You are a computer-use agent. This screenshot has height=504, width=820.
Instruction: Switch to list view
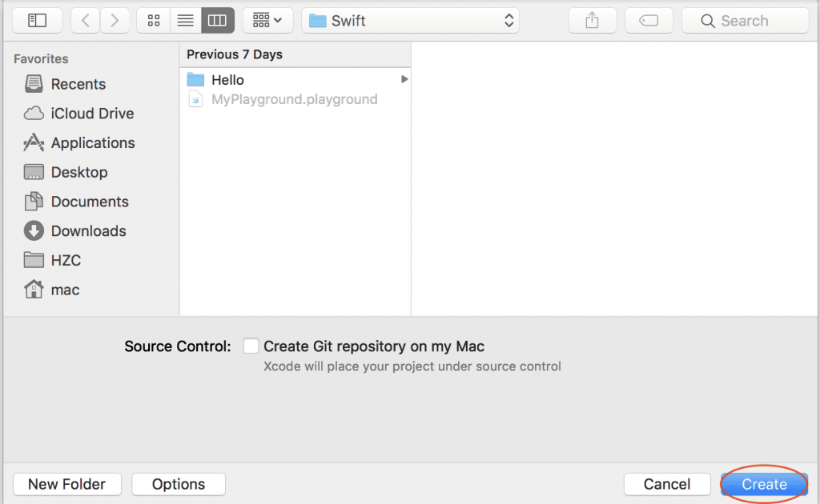[x=186, y=21]
